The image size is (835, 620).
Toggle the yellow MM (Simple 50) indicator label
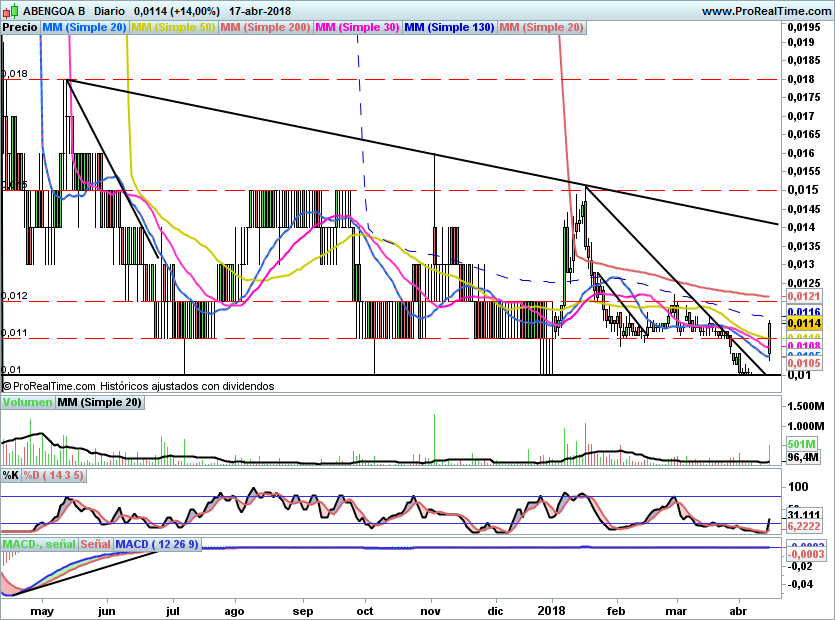[173, 28]
